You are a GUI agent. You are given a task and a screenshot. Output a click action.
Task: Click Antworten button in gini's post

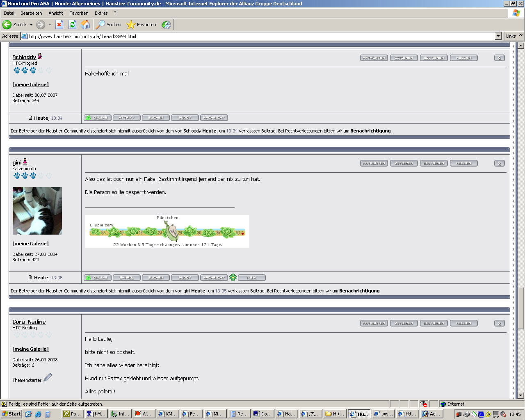tap(374, 163)
